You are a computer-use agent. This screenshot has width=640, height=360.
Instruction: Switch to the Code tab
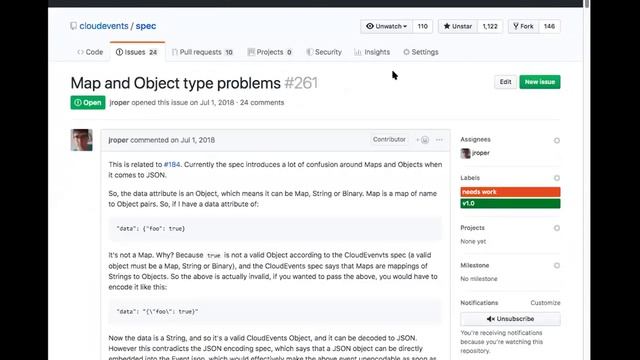(x=90, y=52)
